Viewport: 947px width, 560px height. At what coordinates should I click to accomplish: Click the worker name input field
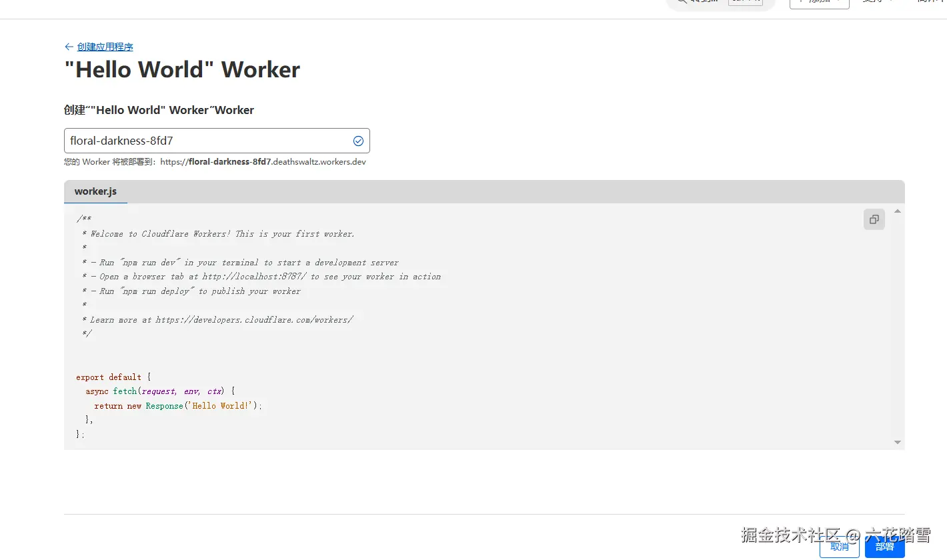pyautogui.click(x=207, y=141)
